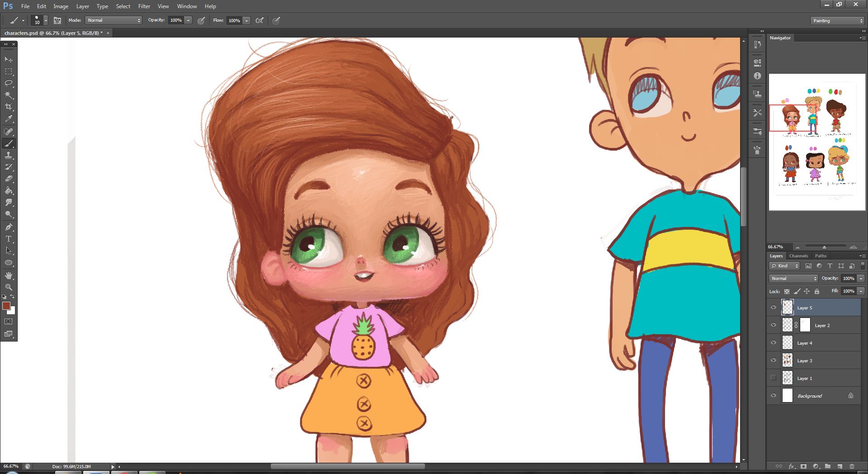Click the foreground color swatch
868x474 pixels.
tap(6, 306)
